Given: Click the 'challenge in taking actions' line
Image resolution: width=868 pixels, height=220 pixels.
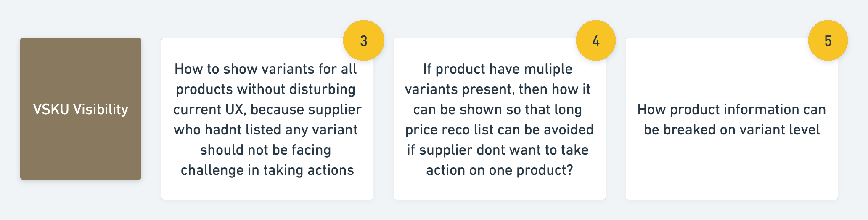Looking at the screenshot, I should click(267, 170).
